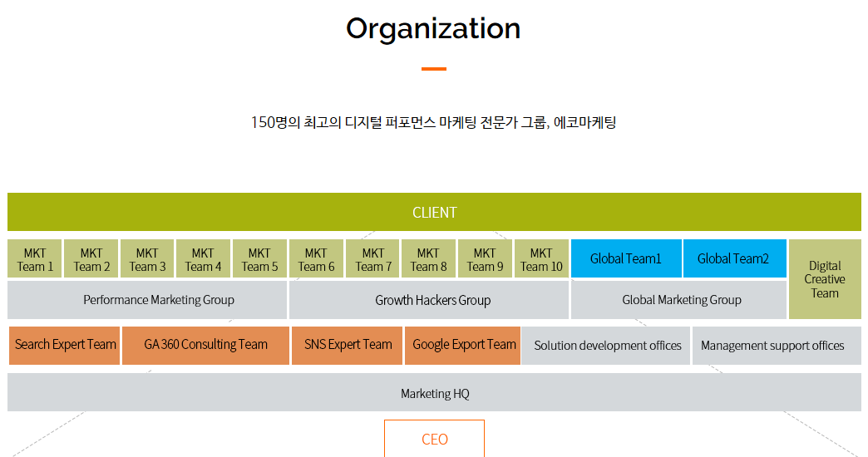Select the Global Marketing Group block
The width and height of the screenshot is (868, 457).
click(x=678, y=300)
